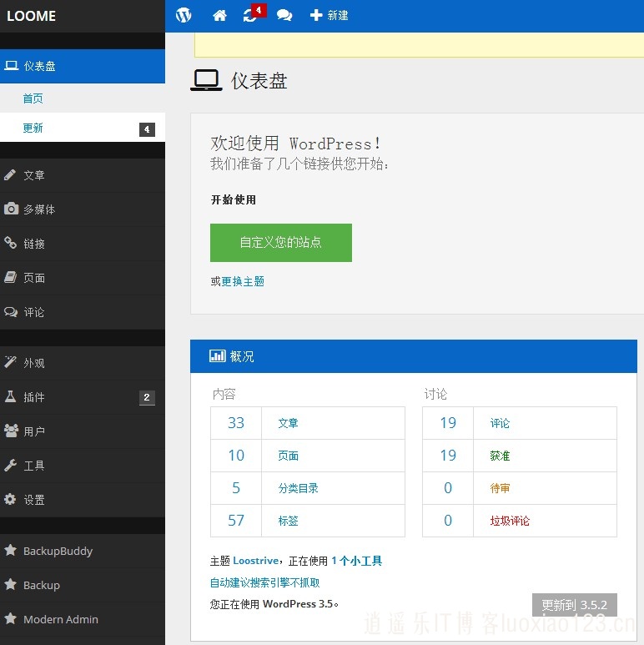The width and height of the screenshot is (644, 645).
Task: Click the gear icon beside 设置
Action: pos(10,500)
